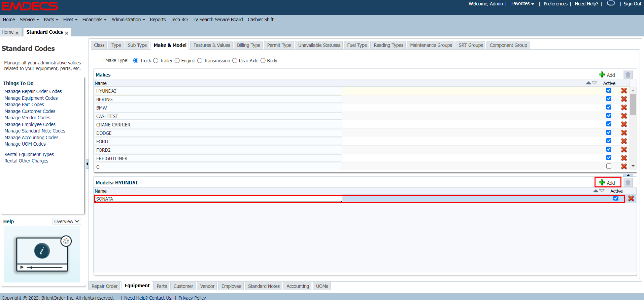644x300 pixels.
Task: Open the Financials menu dropdown
Action: tap(94, 20)
